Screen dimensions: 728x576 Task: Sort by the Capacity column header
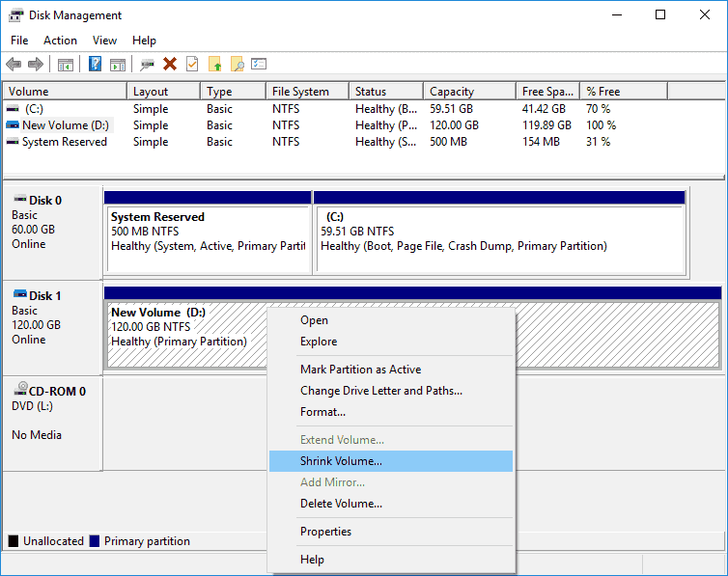point(451,92)
